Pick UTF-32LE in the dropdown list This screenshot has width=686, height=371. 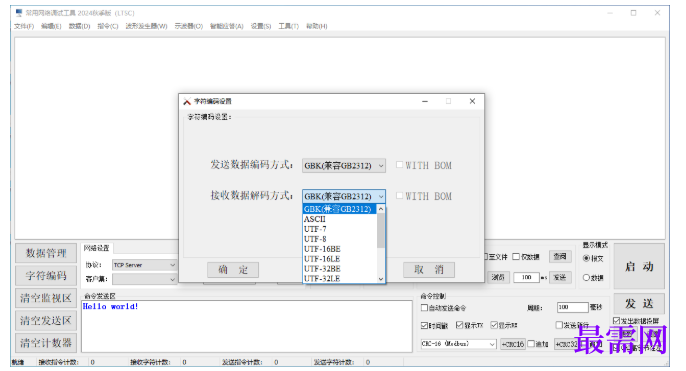[340, 279]
